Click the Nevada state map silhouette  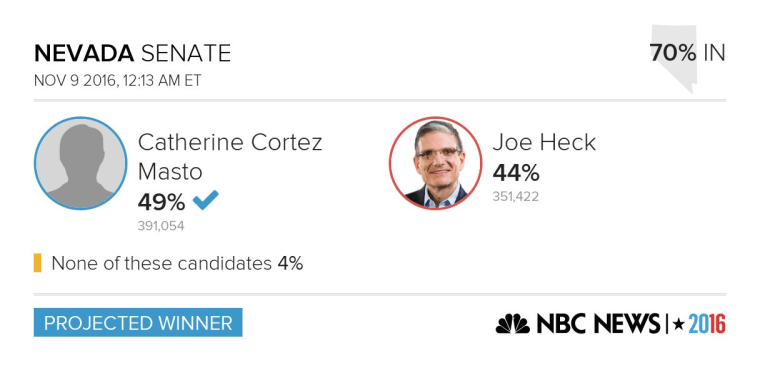[674, 59]
